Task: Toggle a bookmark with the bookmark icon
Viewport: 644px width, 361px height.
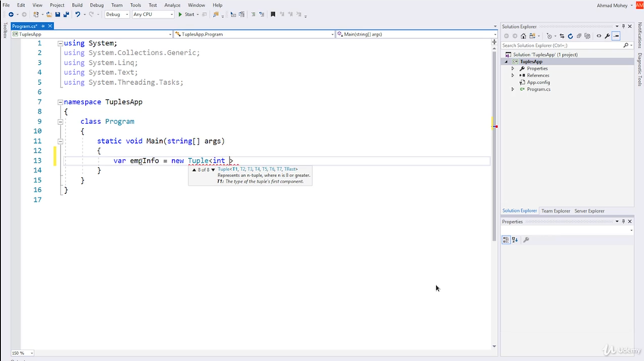Action: tap(273, 14)
